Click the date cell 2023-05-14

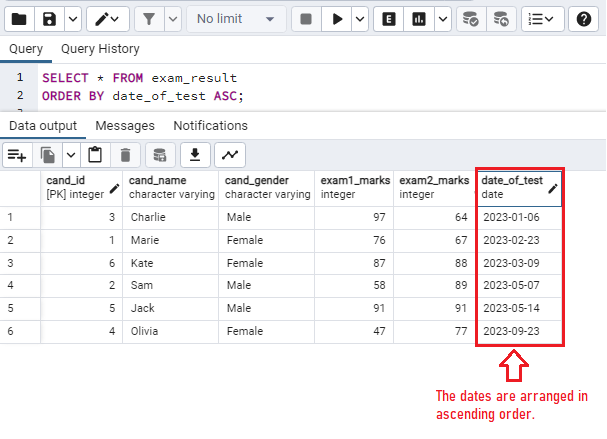point(519,309)
